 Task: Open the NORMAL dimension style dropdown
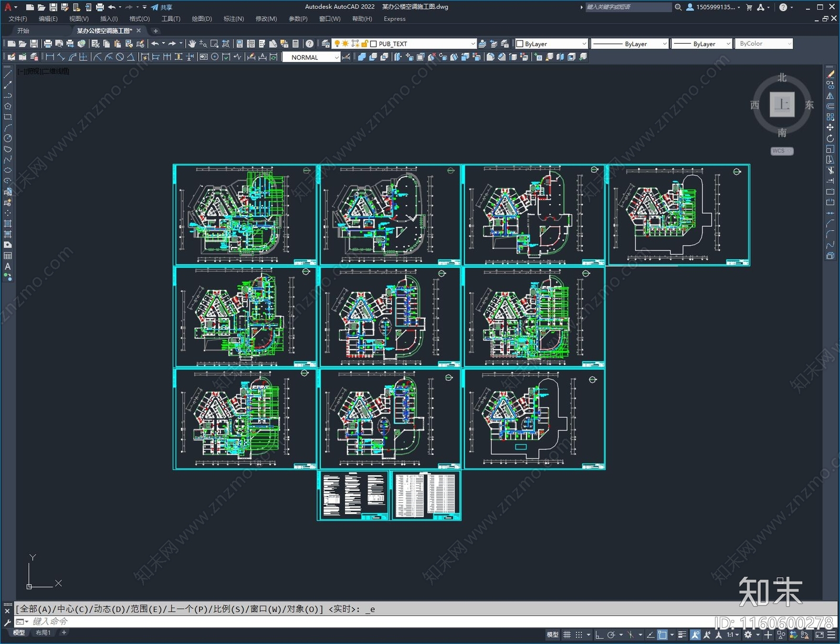(x=337, y=58)
